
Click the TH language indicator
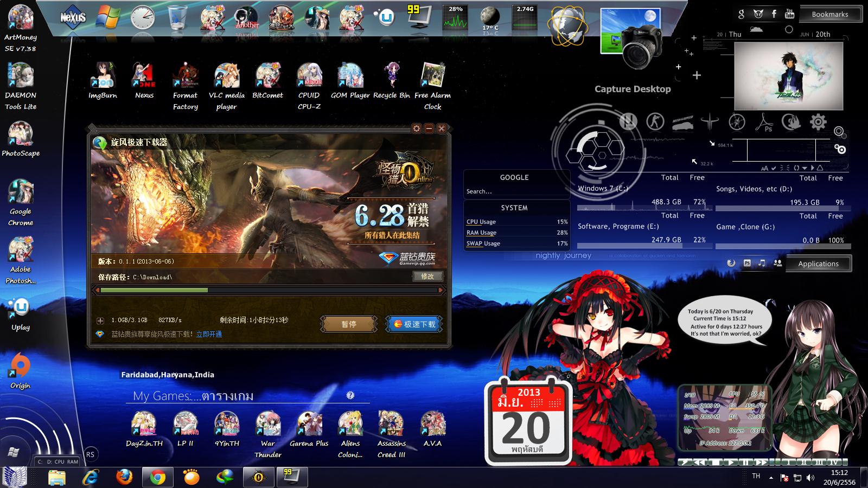tap(756, 476)
